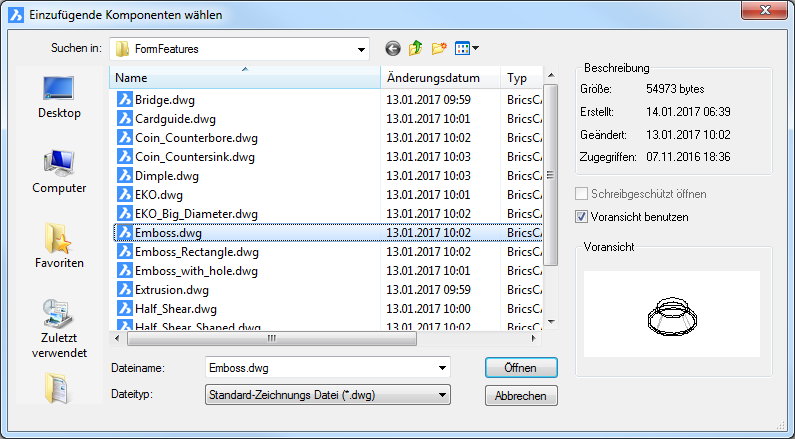This screenshot has width=795, height=439.
Task: Sort by Änderungsdatum column header
Action: point(440,77)
